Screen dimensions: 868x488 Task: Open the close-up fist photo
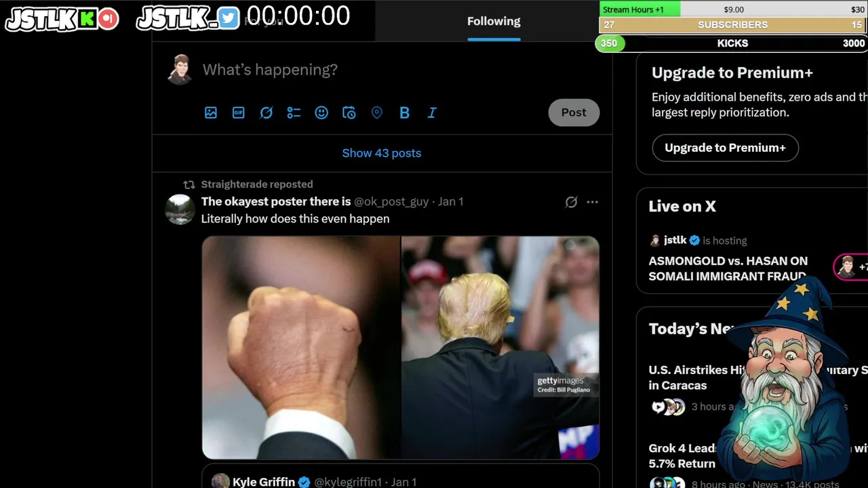(x=300, y=347)
